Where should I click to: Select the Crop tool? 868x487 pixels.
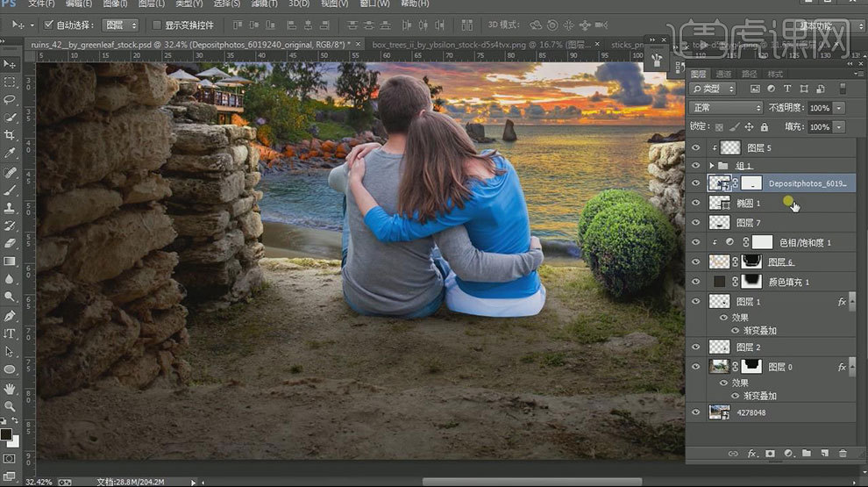coord(10,135)
